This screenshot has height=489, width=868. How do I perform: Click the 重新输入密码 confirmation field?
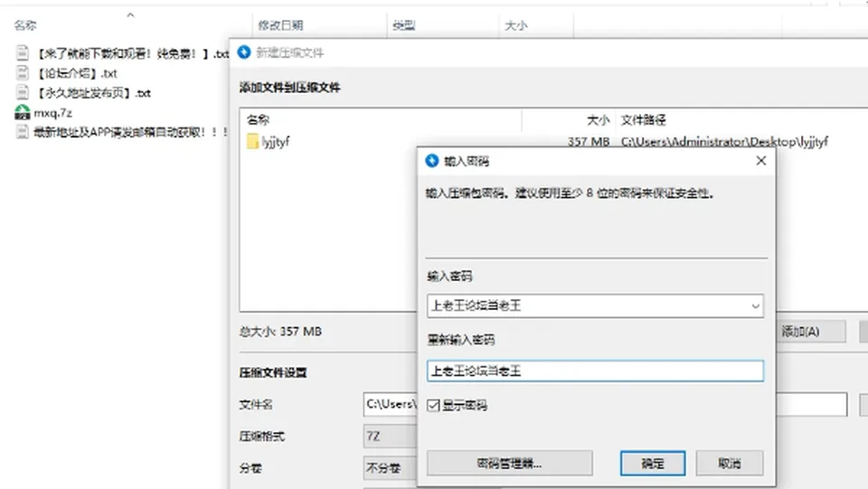[x=595, y=371]
